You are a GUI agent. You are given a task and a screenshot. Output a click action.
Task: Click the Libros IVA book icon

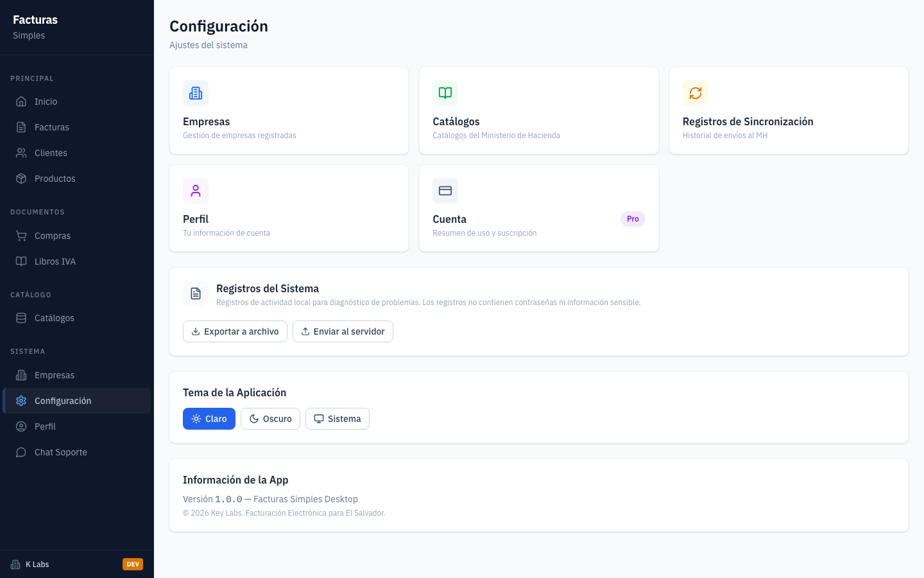coord(21,261)
